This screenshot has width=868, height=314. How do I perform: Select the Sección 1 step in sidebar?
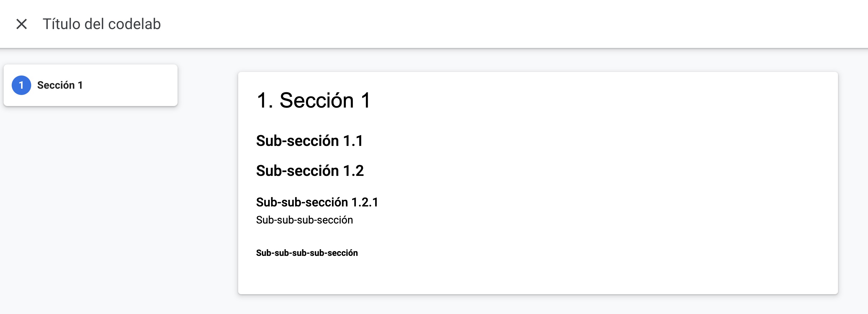point(60,85)
